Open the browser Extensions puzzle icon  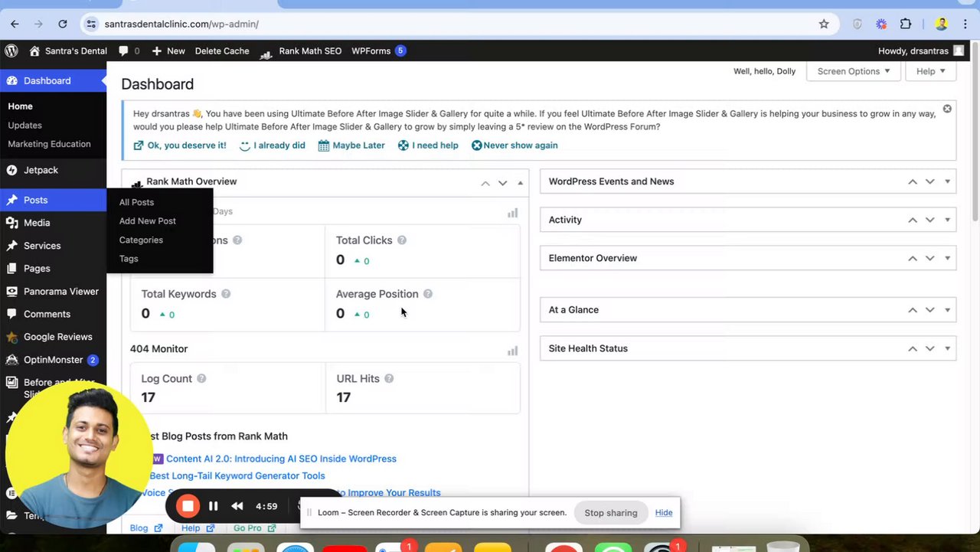pyautogui.click(x=906, y=24)
